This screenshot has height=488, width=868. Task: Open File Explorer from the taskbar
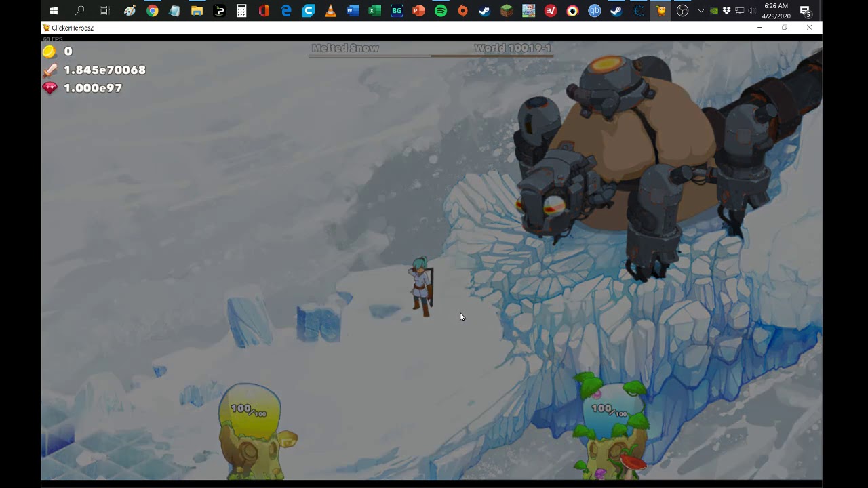click(197, 11)
